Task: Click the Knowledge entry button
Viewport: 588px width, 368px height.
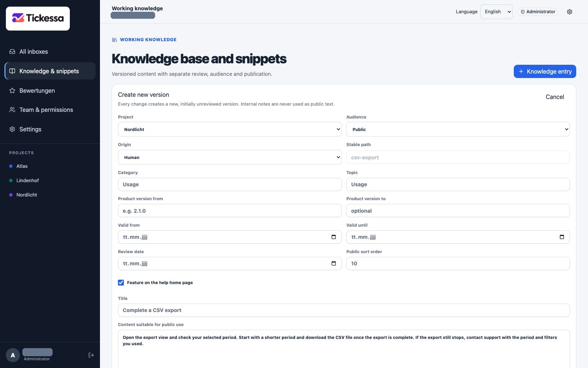Action: (x=545, y=71)
